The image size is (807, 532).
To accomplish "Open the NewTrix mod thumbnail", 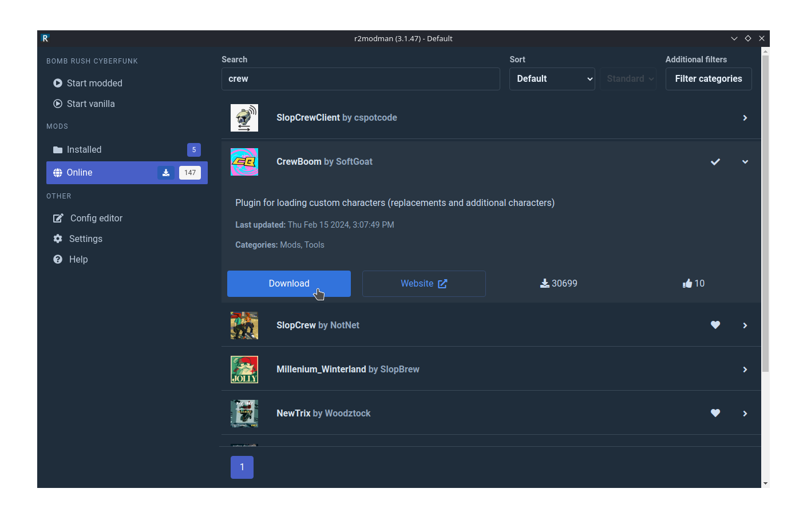I will click(x=244, y=414).
